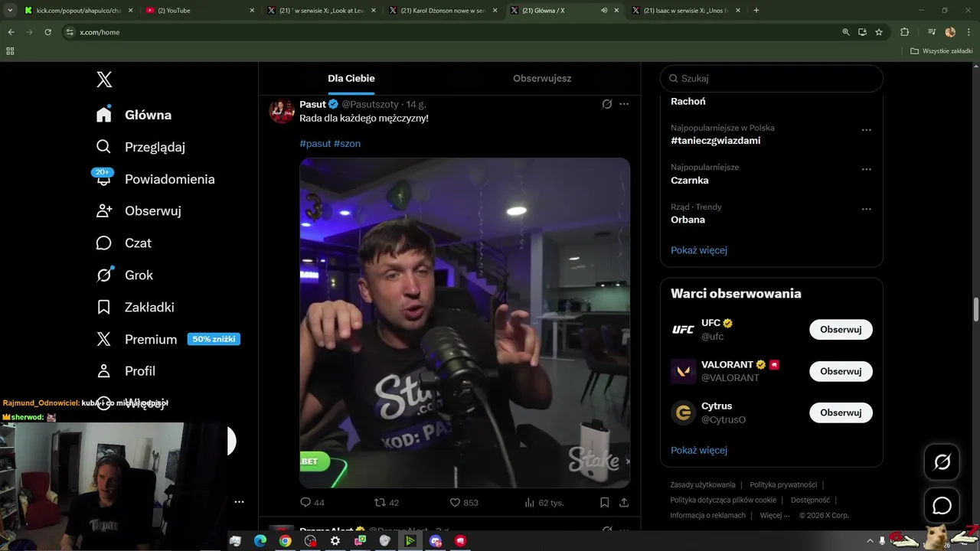Repost Pasut post showing 42
Viewport: 980px width, 551px height.
pyautogui.click(x=387, y=503)
